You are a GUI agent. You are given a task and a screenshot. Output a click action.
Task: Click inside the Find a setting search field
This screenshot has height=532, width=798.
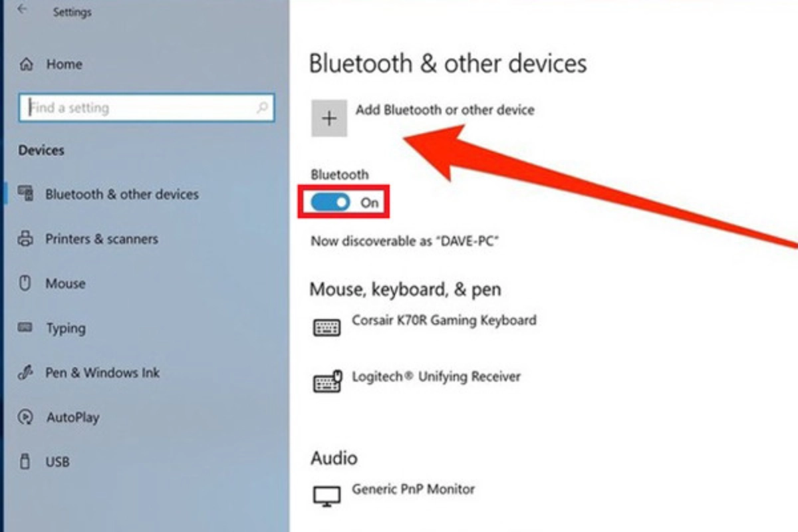coord(133,108)
